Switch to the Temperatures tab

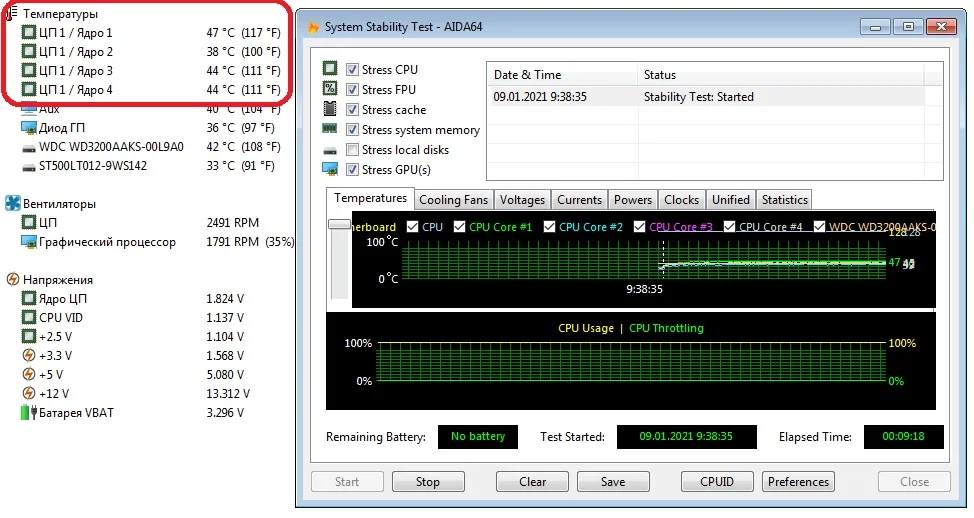point(370,198)
